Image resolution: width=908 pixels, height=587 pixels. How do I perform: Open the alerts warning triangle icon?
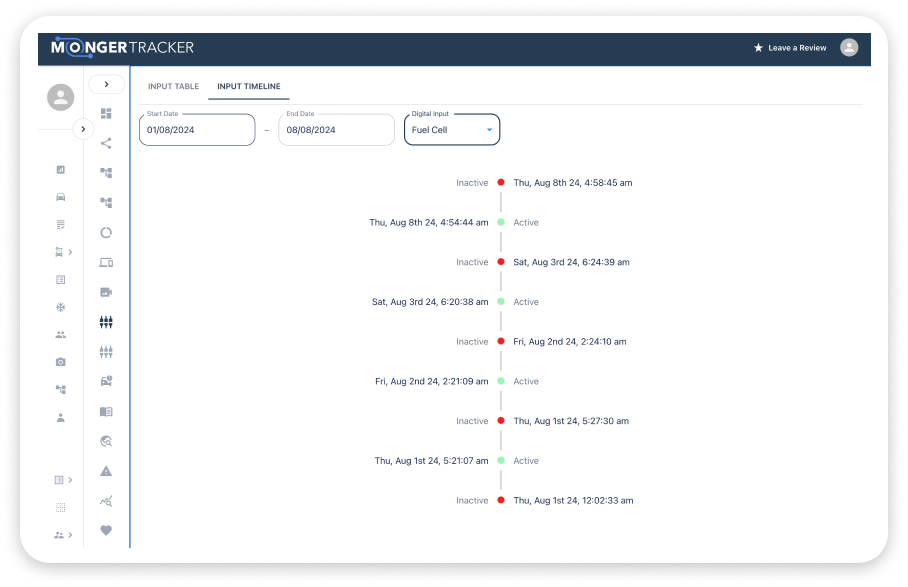tap(106, 470)
